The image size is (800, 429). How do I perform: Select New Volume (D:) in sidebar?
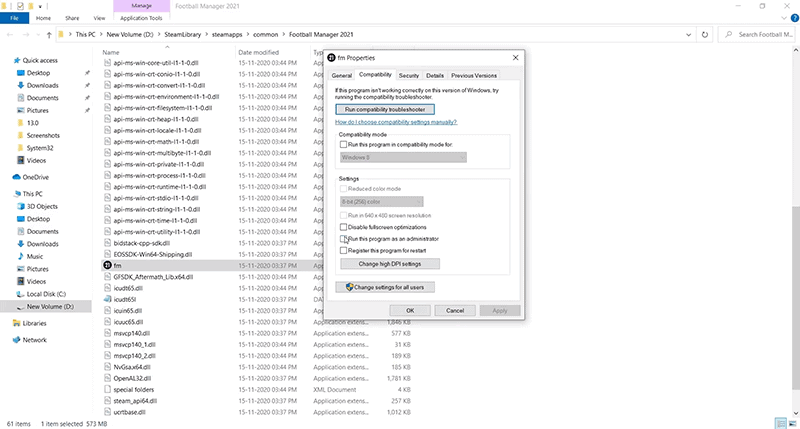coord(50,307)
